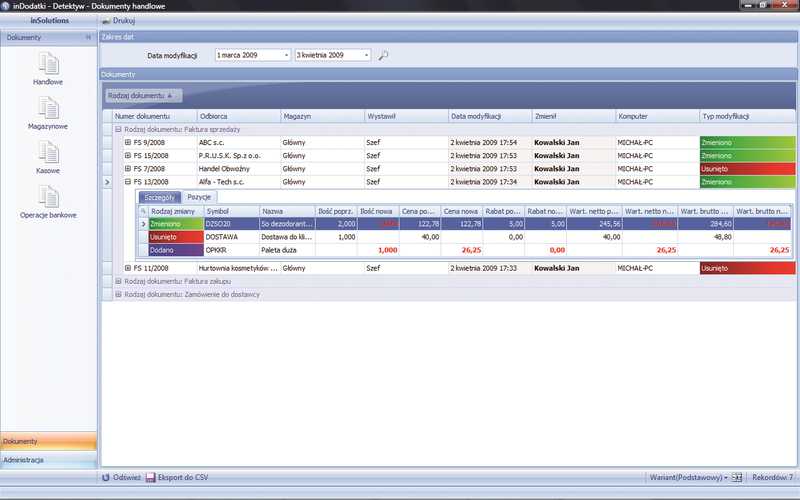This screenshot has height=500, width=800.
Task: Sort details by Symbol header
Action: pyautogui.click(x=232, y=211)
